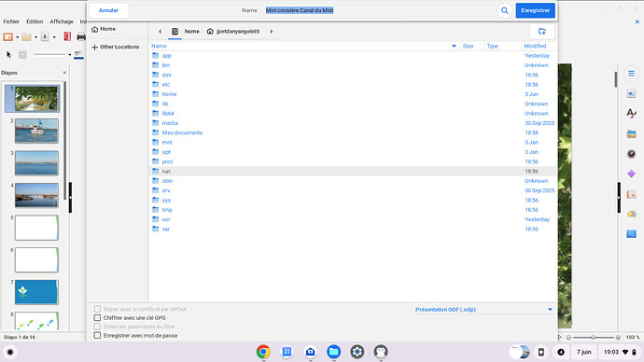Click the phone hub icon in the shelf

point(541,352)
